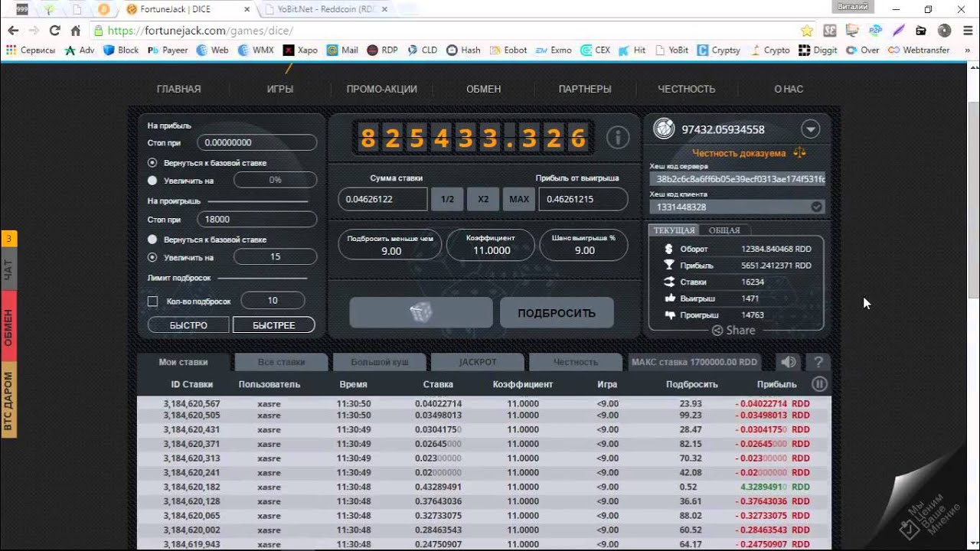This screenshot has width=980, height=551.
Task: Edit the on-loss increase percent field 15
Action: (275, 257)
